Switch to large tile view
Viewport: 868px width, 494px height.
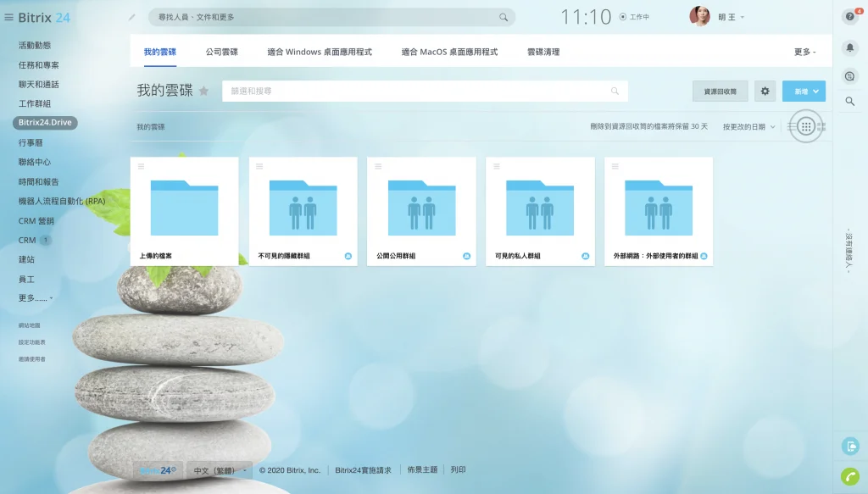tap(821, 126)
